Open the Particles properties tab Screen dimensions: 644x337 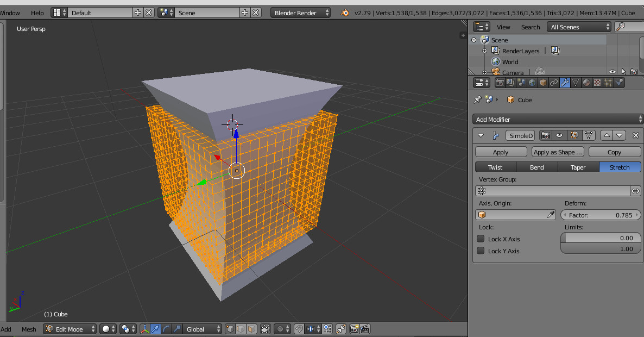(608, 83)
